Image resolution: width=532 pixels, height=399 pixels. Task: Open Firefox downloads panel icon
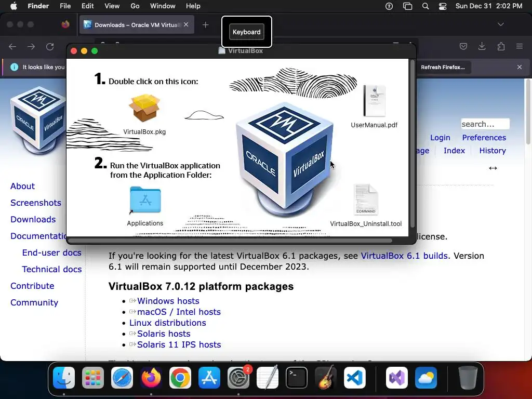[482, 46]
